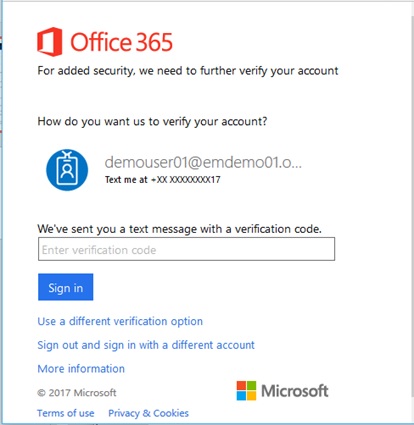The image size is (414, 425).
Task: Click 'How do you want us to verify' question
Action: [x=152, y=121]
